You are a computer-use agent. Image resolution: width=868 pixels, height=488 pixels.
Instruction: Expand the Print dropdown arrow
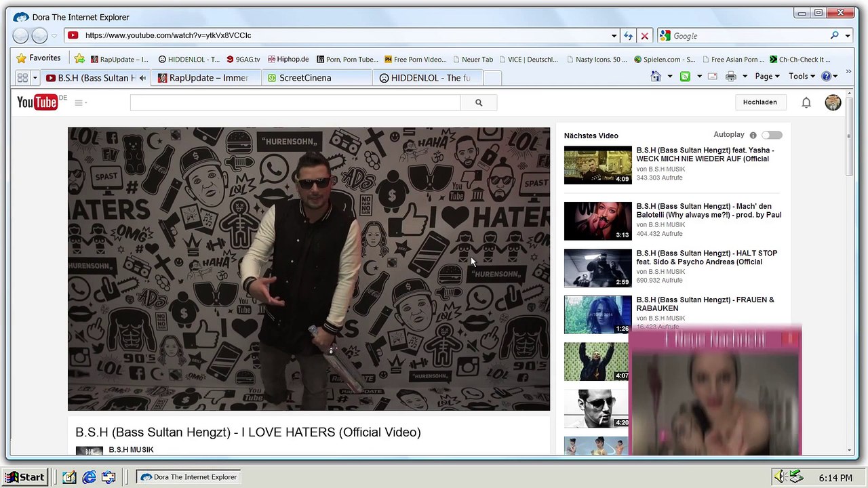[744, 77]
